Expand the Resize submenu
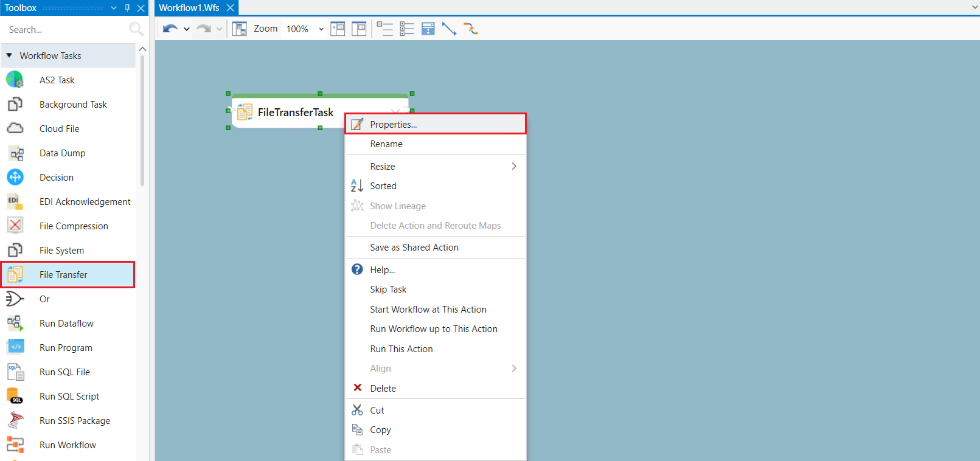980x461 pixels. [x=513, y=166]
